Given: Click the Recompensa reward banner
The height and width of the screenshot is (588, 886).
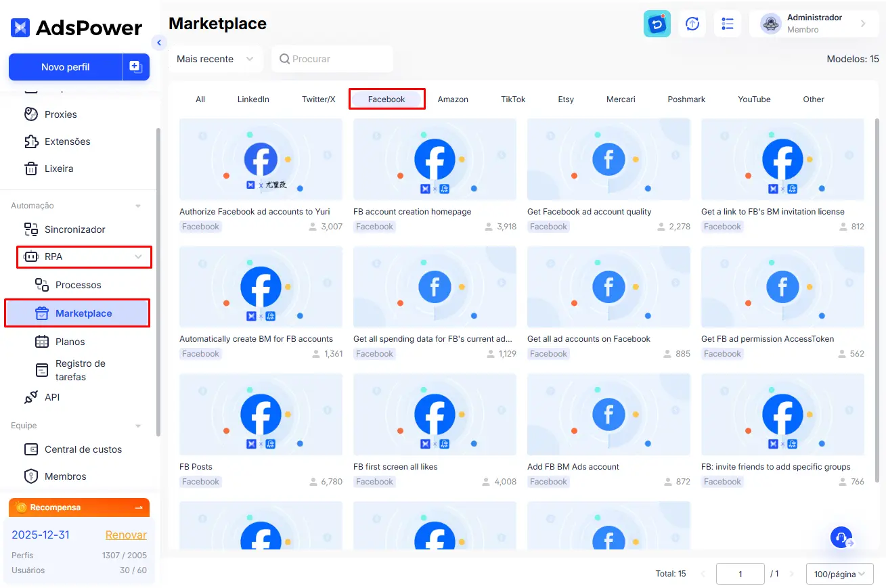Looking at the screenshot, I should tap(79, 507).
